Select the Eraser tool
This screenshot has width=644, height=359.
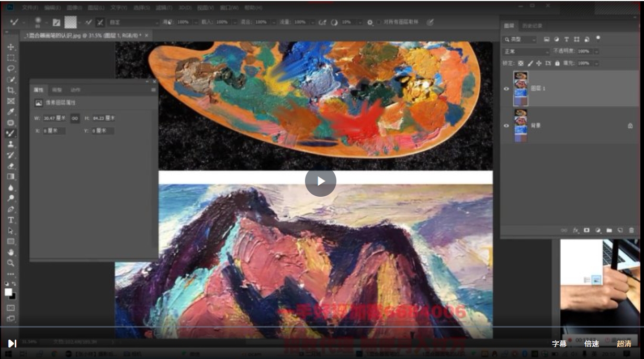(x=10, y=166)
